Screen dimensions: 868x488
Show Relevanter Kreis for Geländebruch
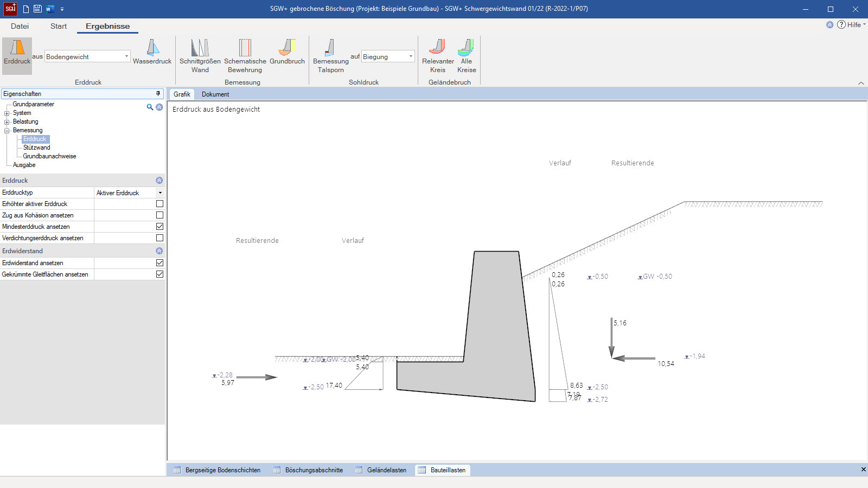(x=438, y=56)
